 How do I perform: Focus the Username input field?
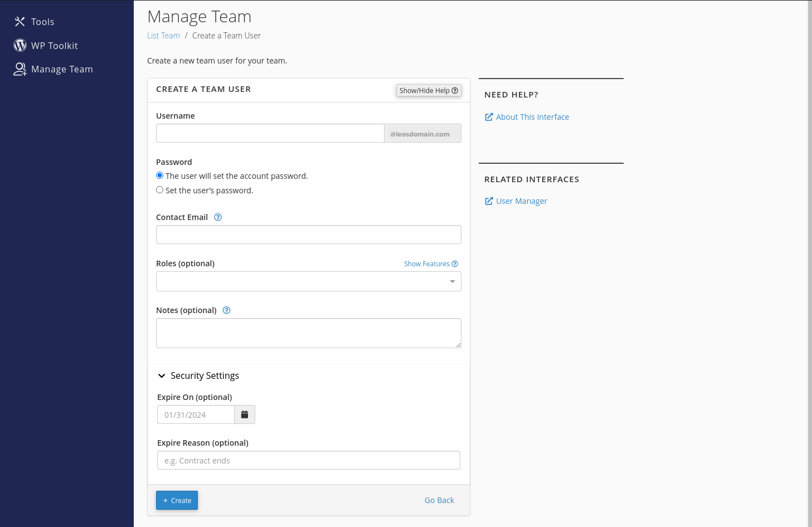[x=270, y=133]
